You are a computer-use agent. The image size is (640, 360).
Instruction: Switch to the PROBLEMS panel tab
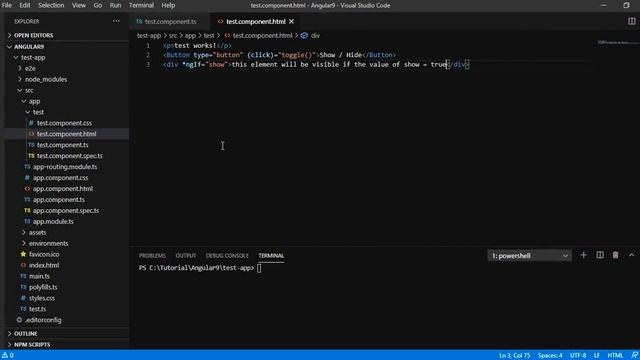point(152,256)
